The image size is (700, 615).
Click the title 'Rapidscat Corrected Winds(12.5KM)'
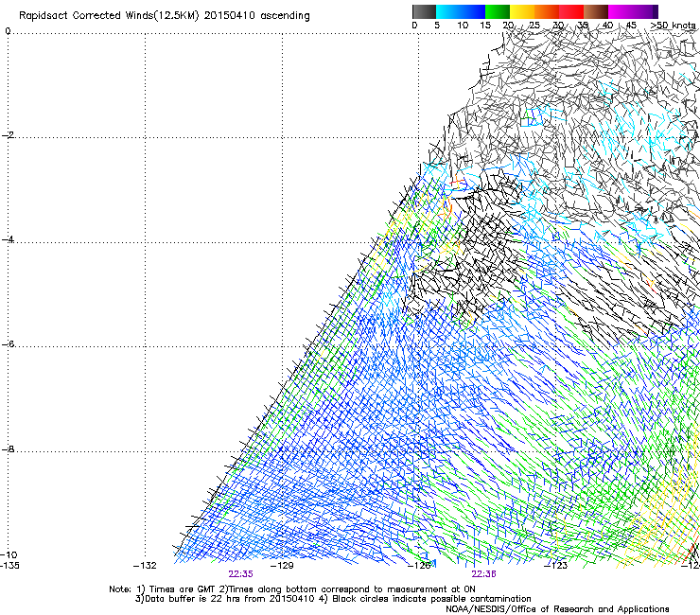coord(109,16)
